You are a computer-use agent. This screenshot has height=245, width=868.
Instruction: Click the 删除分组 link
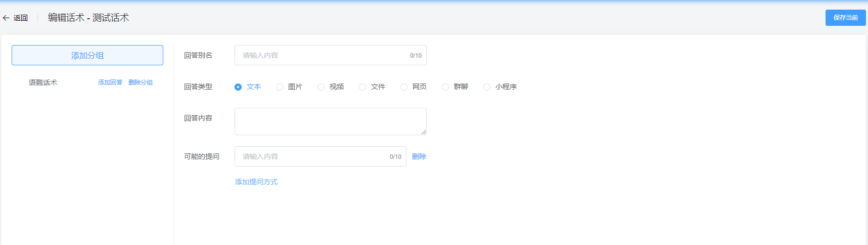pyautogui.click(x=141, y=83)
